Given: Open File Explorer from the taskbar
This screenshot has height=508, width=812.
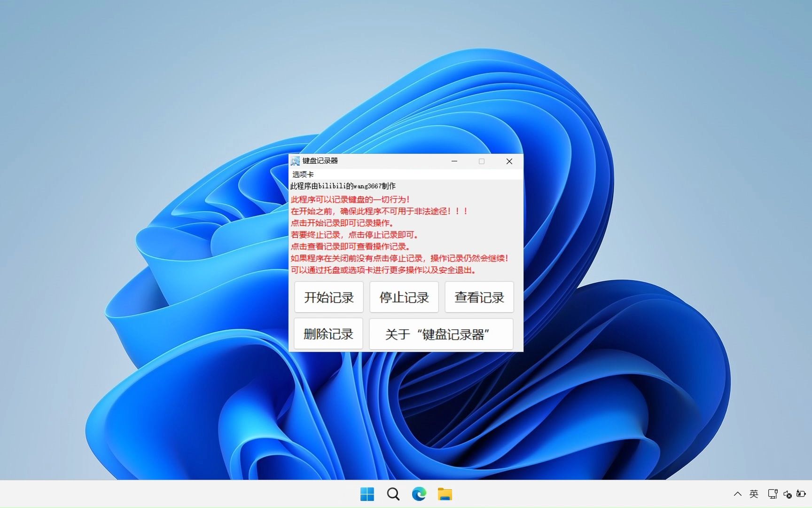Looking at the screenshot, I should (x=445, y=494).
